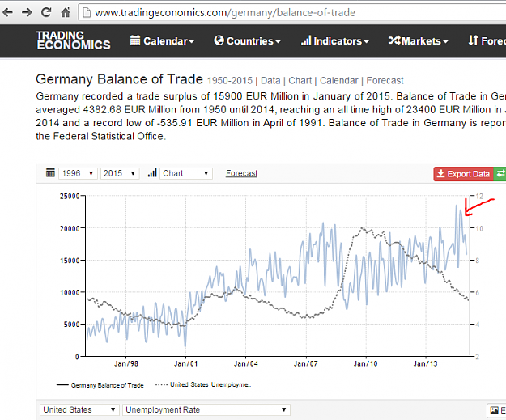Open the Countries menu
This screenshot has width=506, height=420.
(x=247, y=41)
